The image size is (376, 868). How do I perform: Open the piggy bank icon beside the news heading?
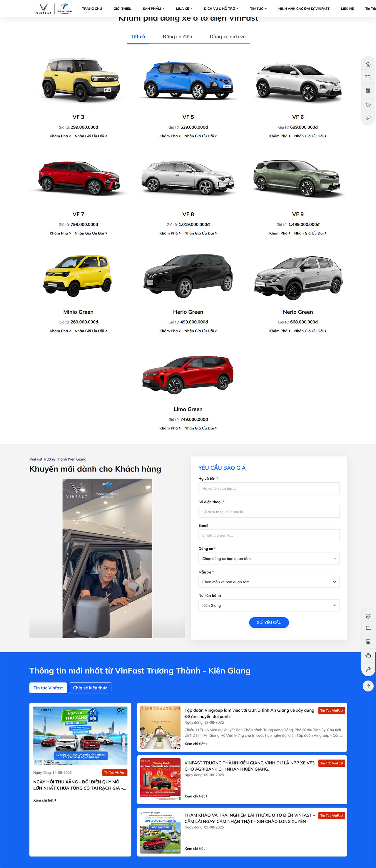tap(368, 656)
